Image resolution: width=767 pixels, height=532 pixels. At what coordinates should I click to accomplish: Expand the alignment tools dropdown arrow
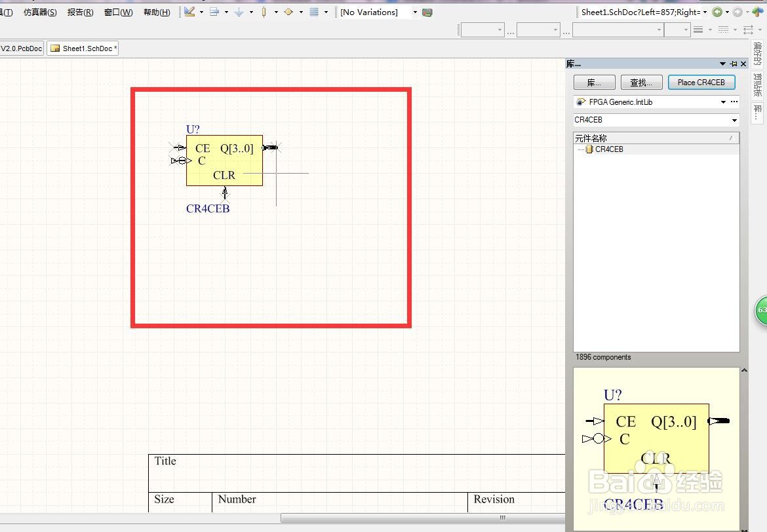(x=226, y=12)
